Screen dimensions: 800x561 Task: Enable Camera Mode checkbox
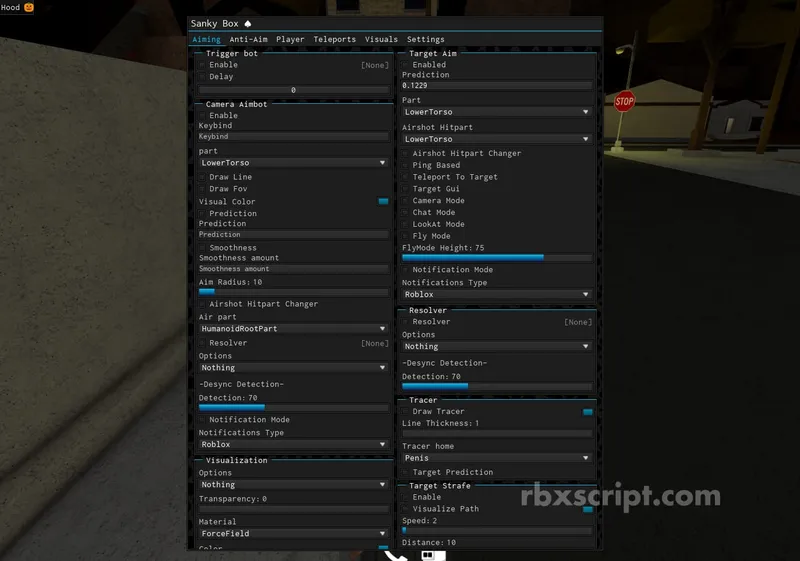(405, 200)
